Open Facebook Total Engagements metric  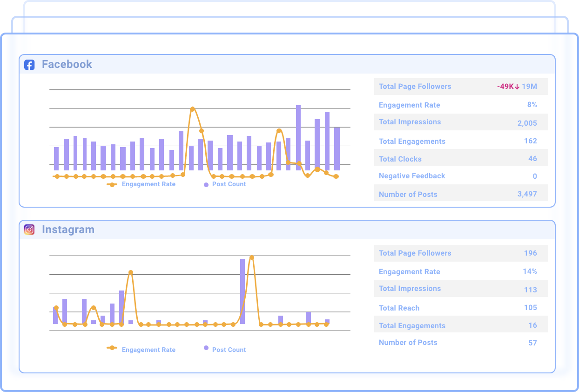(x=412, y=141)
